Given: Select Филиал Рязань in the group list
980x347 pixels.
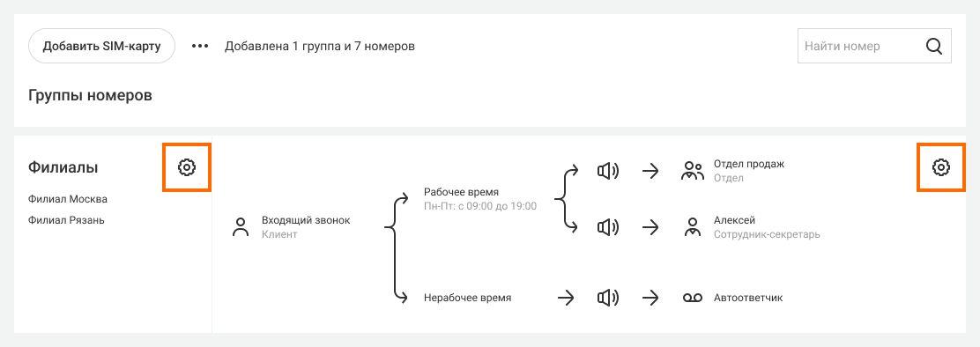Looking at the screenshot, I should click(66, 220).
